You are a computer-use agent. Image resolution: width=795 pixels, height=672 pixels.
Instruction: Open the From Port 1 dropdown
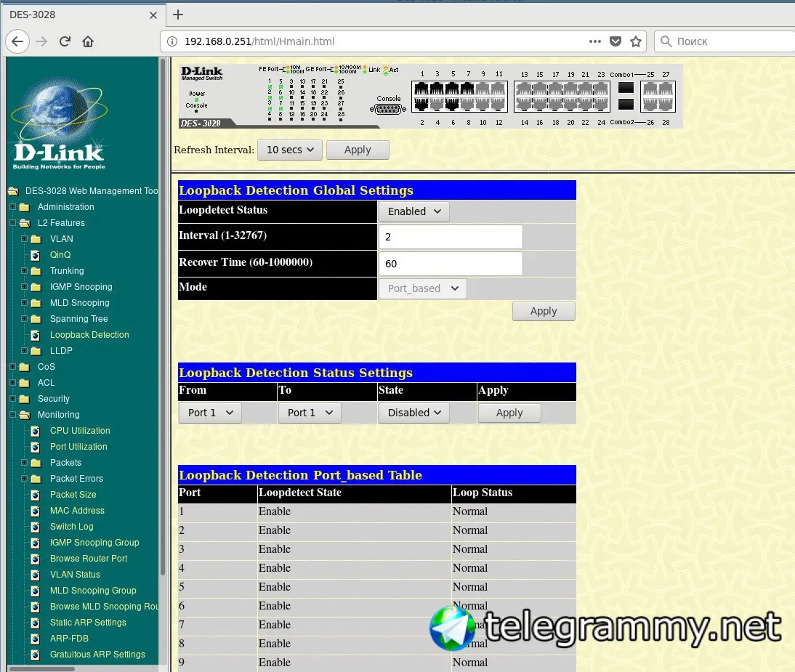pyautogui.click(x=210, y=413)
